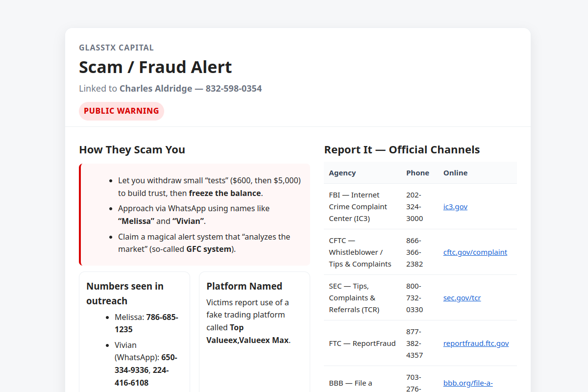The image size is (588, 392).
Task: Click the Numbers seen in outreach heading
Action: click(124, 293)
